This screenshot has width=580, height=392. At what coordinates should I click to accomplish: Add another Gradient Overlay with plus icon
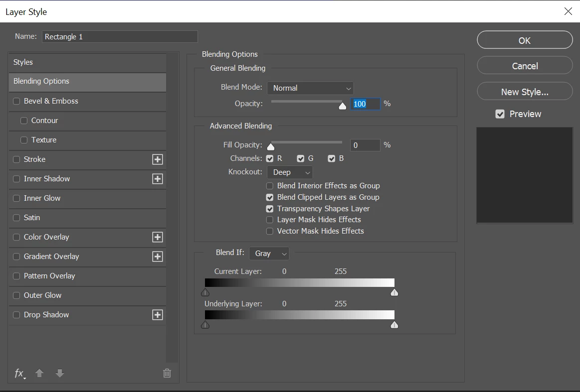point(158,257)
